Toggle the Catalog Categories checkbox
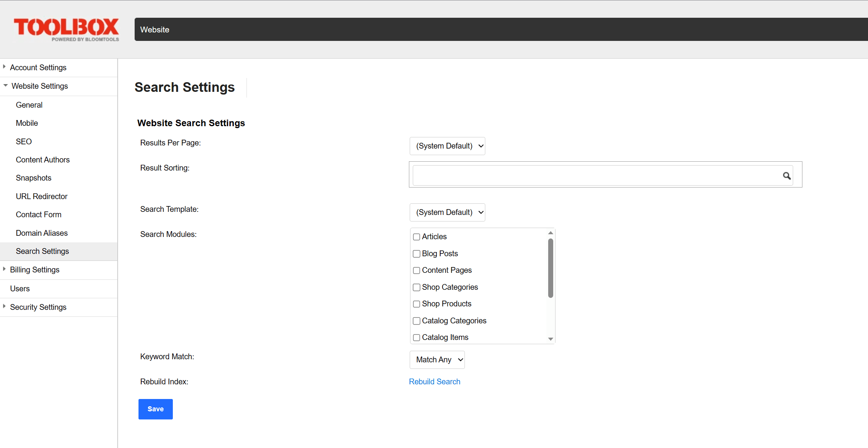The image size is (868, 448). coord(416,321)
